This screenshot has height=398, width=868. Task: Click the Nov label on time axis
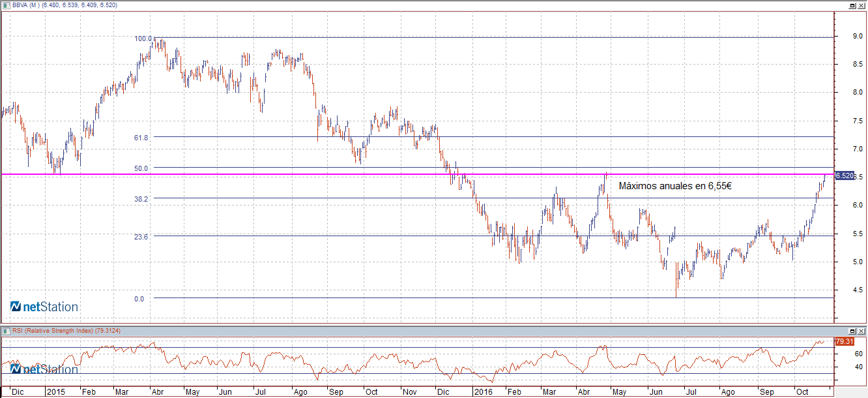(x=410, y=392)
